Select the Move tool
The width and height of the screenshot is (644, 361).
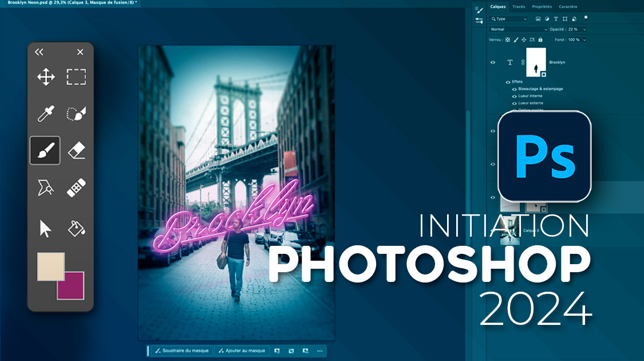(x=46, y=77)
